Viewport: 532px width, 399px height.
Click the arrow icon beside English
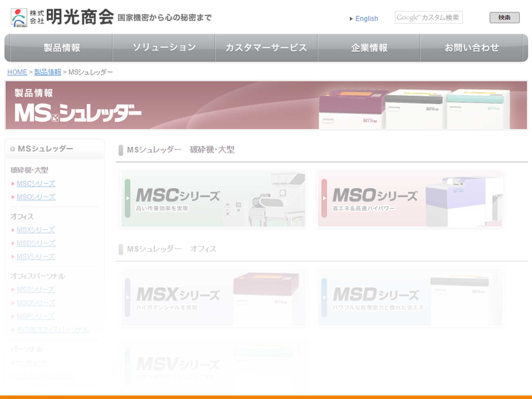coord(351,19)
